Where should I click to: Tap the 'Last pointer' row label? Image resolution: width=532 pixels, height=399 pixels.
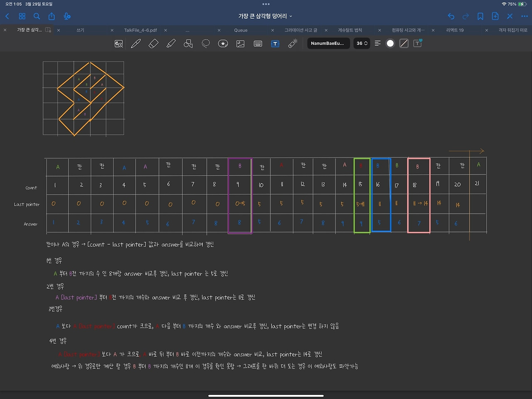27,204
